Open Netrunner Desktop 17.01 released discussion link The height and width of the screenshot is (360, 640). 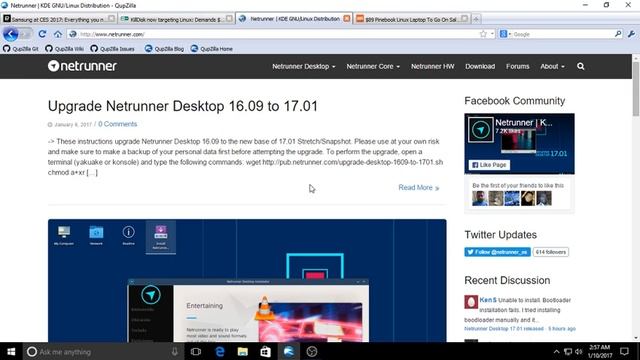(504, 329)
